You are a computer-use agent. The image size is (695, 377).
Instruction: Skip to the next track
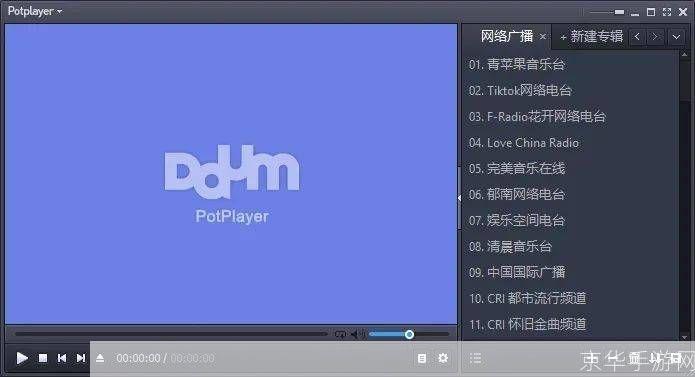coord(81,358)
